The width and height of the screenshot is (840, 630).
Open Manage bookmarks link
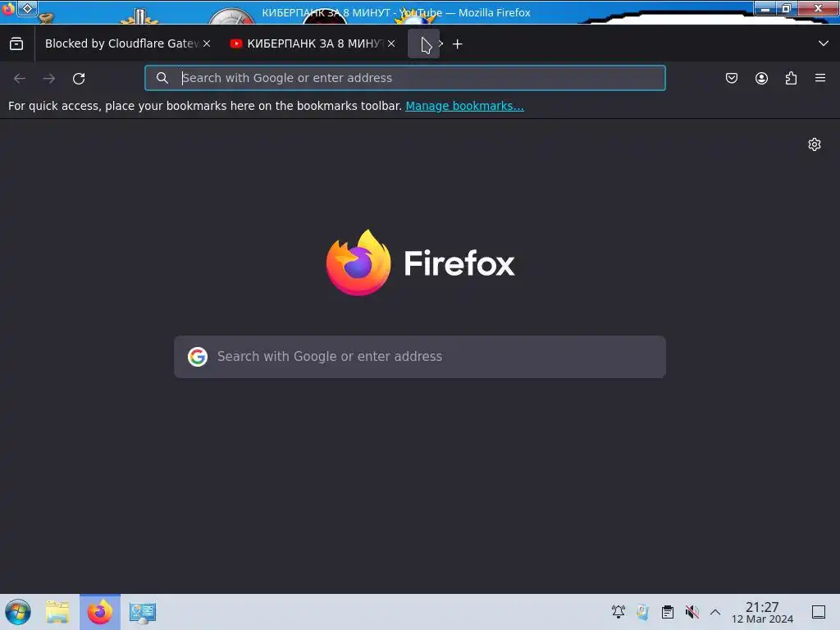pos(464,106)
